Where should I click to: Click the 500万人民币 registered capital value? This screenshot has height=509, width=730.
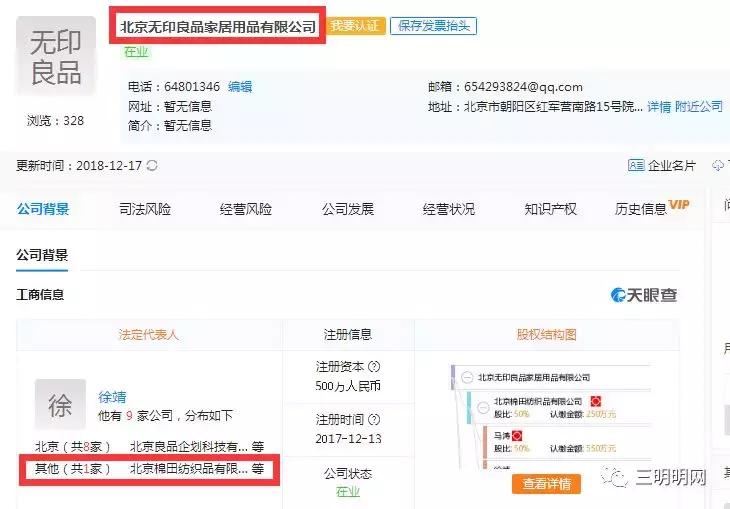pos(348,386)
